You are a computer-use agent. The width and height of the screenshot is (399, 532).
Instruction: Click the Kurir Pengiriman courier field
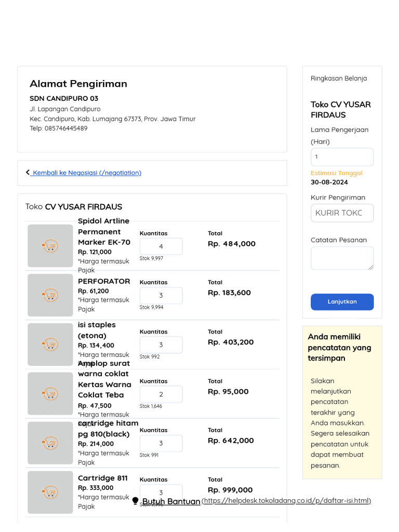pyautogui.click(x=342, y=213)
